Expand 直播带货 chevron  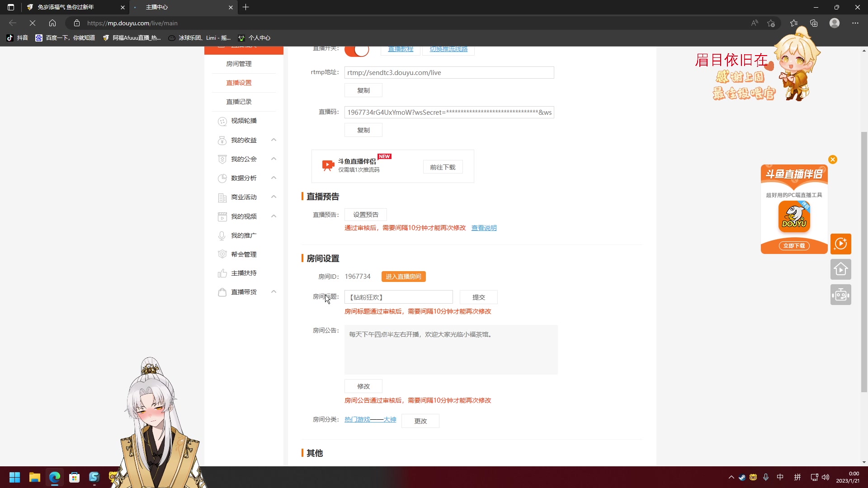click(274, 292)
